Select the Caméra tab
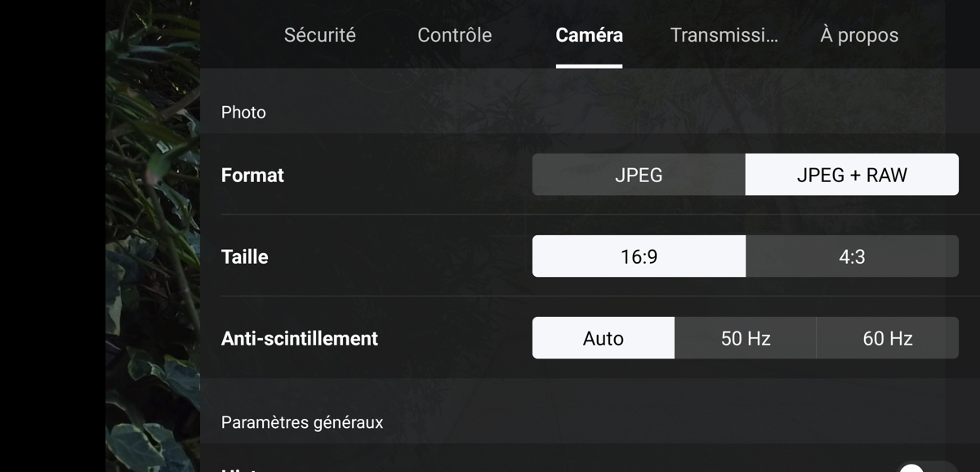This screenshot has width=980, height=472. [x=589, y=35]
